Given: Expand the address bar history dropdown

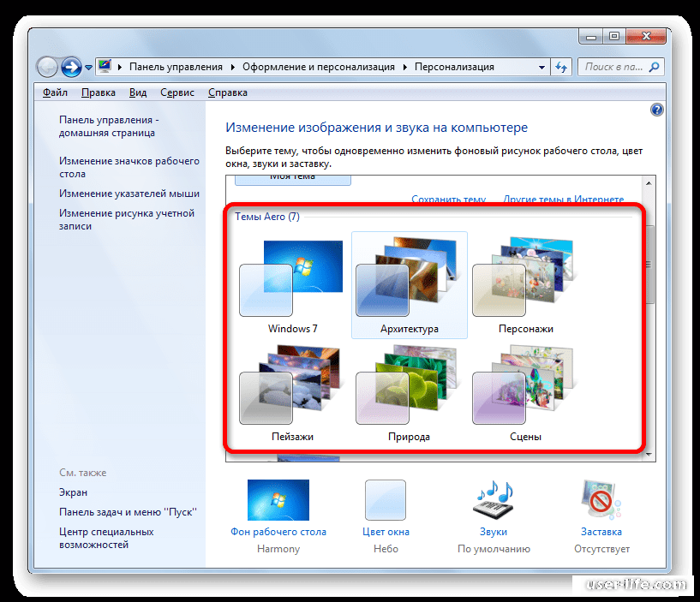Looking at the screenshot, I should pyautogui.click(x=541, y=68).
